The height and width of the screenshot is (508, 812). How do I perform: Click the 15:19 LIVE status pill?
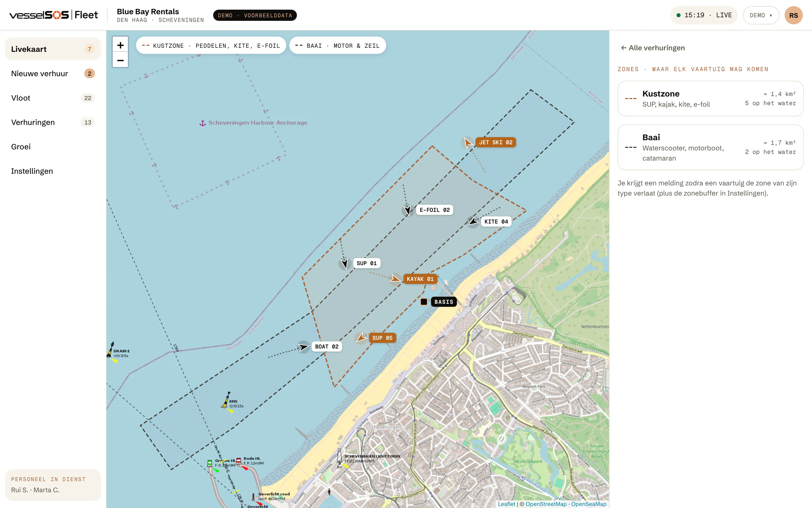coord(704,15)
